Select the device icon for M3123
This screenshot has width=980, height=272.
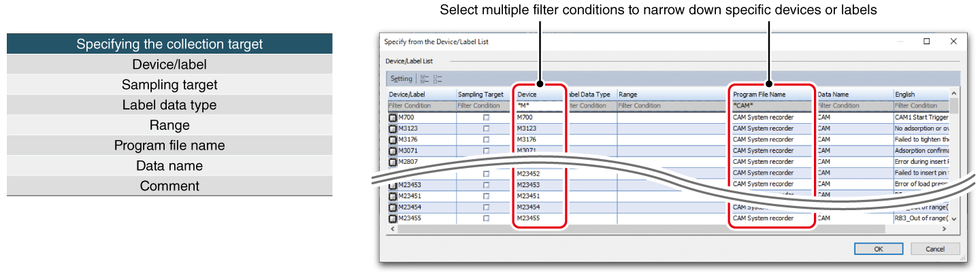coord(393,129)
